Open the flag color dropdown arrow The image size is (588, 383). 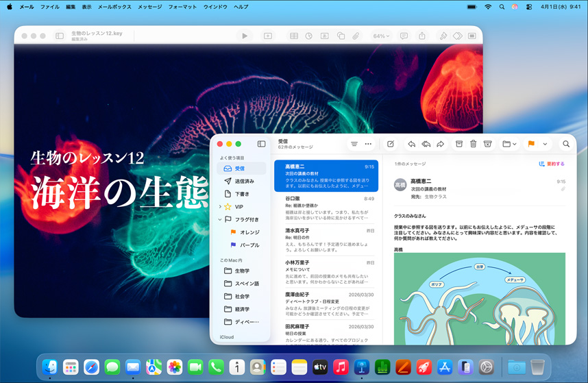point(545,144)
